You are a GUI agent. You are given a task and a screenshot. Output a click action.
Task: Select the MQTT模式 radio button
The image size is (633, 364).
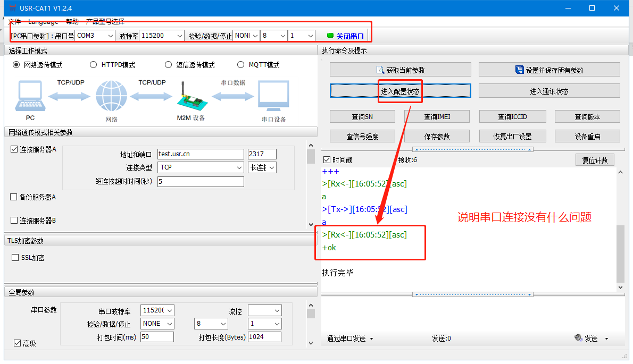(240, 65)
